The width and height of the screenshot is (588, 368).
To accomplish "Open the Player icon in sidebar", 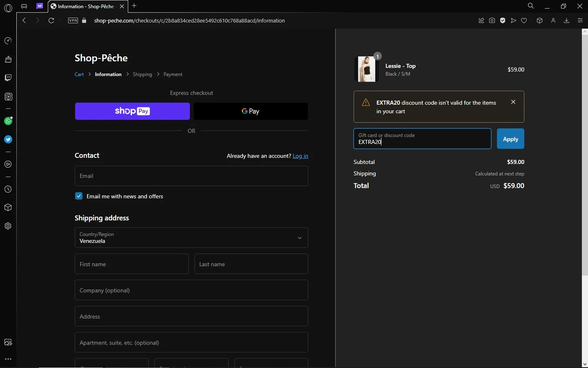I will point(8,164).
